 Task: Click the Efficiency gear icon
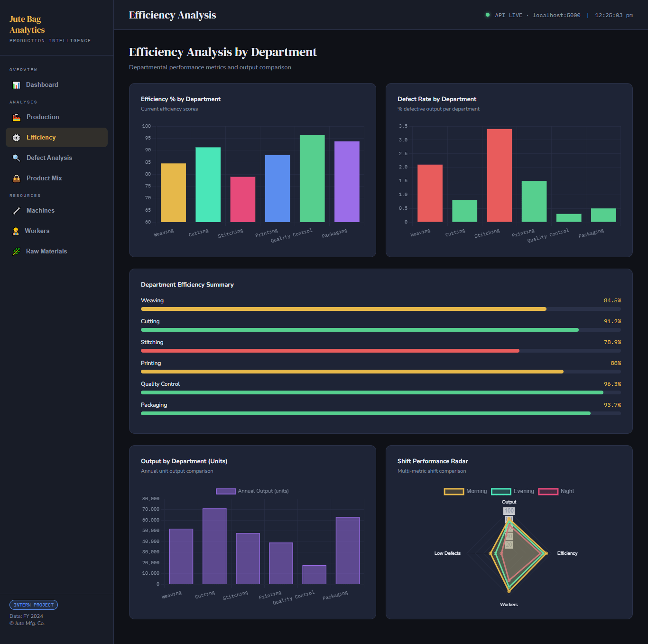pyautogui.click(x=17, y=138)
